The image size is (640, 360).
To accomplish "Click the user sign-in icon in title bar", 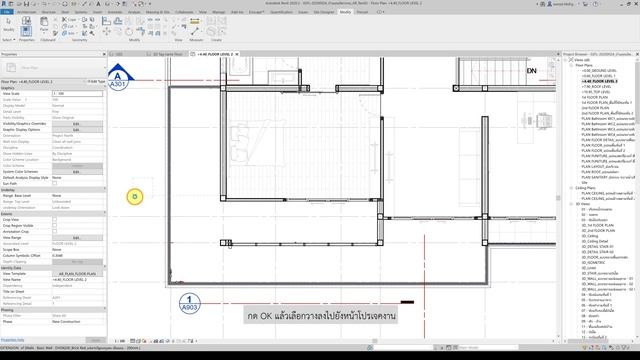I will tap(550, 4).
